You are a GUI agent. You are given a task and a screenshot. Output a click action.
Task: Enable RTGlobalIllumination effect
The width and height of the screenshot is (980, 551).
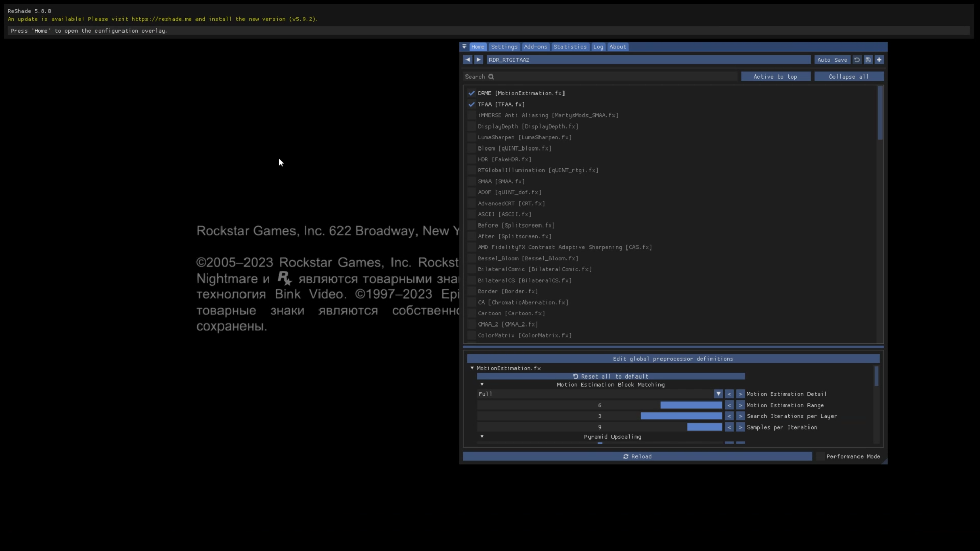(x=472, y=170)
